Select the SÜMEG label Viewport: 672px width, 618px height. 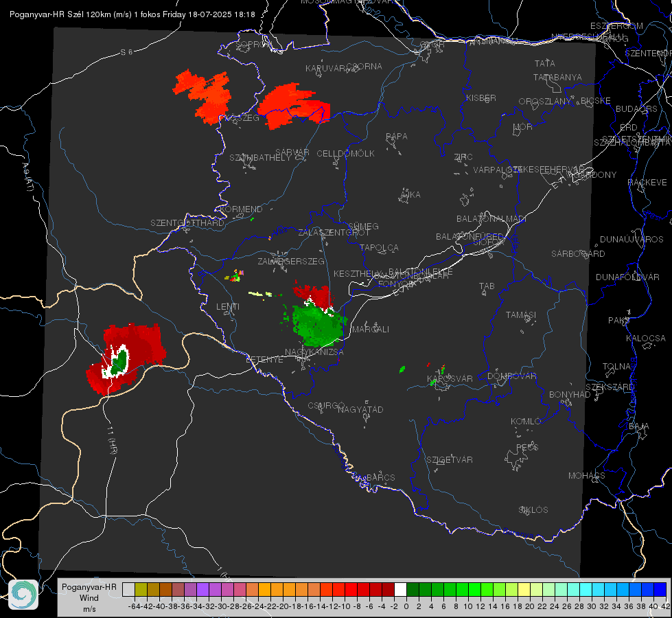click(x=363, y=226)
